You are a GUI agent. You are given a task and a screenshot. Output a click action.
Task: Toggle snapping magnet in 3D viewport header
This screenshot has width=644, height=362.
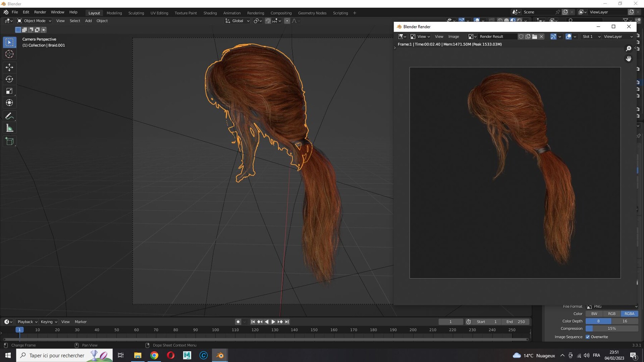pyautogui.click(x=268, y=21)
